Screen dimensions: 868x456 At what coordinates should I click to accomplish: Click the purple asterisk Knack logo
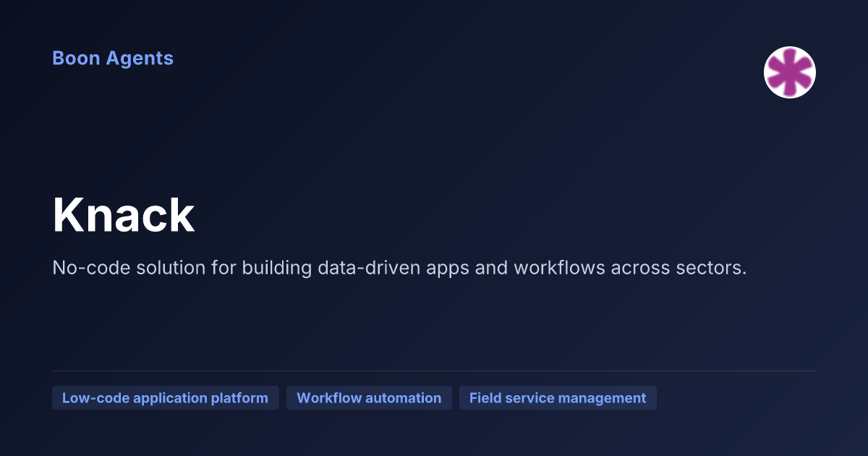[790, 72]
